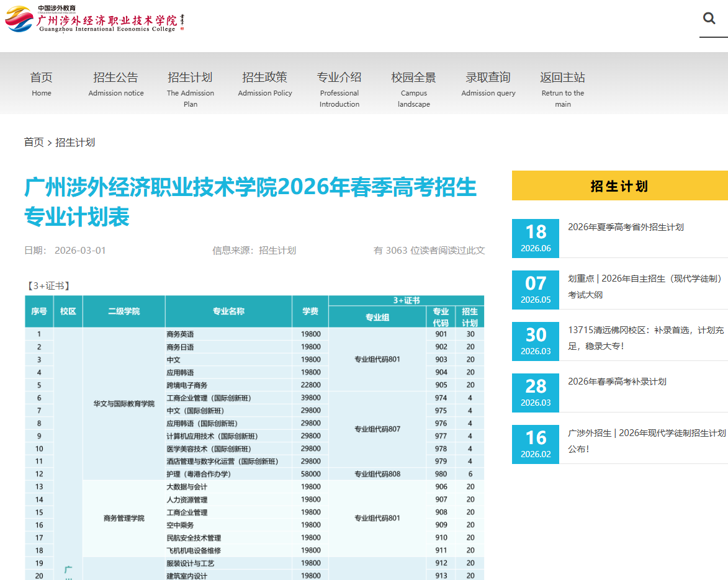Click the 学费 column header
Image resolution: width=728 pixels, height=580 pixels.
(310, 311)
